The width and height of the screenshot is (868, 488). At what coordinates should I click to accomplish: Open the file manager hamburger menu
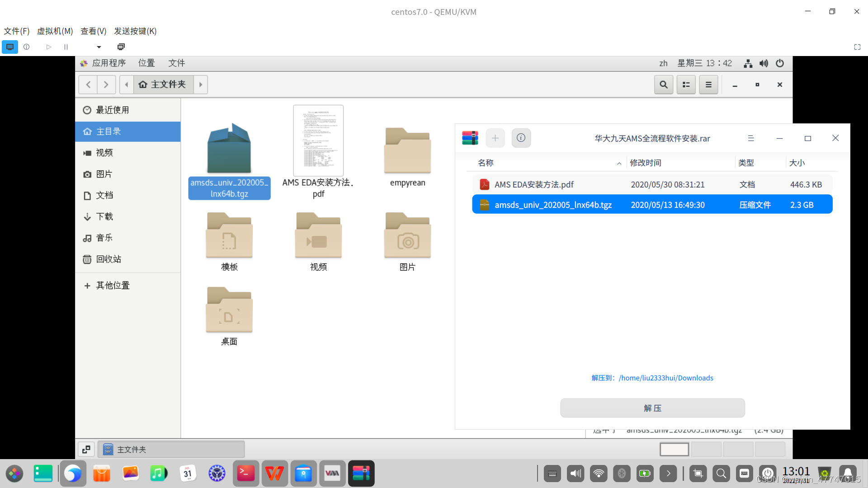coord(708,84)
